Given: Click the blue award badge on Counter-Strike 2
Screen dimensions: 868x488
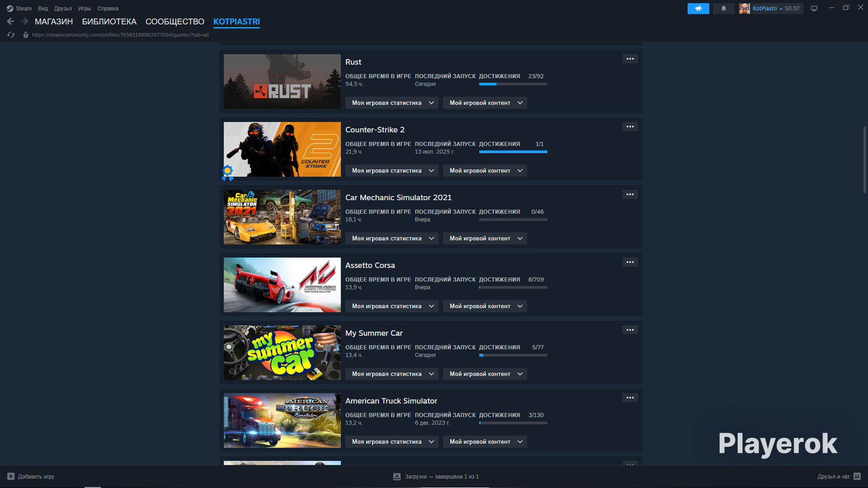Looking at the screenshot, I should click(x=227, y=173).
